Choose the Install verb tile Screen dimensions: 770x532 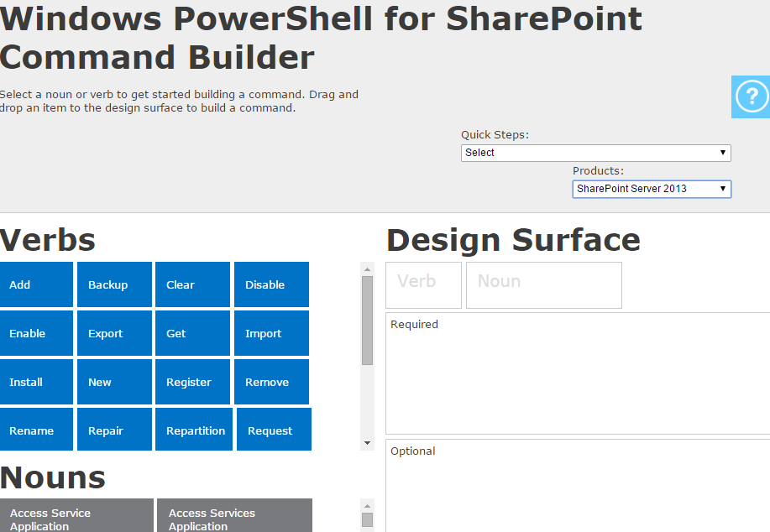(36, 382)
